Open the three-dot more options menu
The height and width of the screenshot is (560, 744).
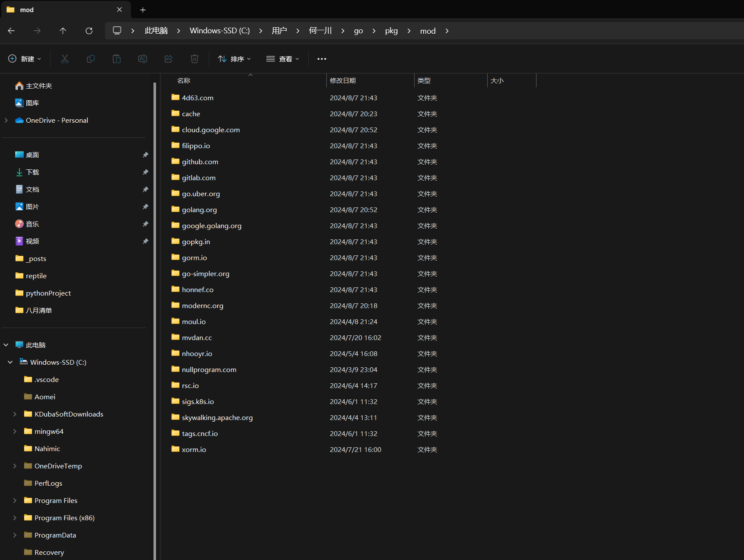(322, 59)
